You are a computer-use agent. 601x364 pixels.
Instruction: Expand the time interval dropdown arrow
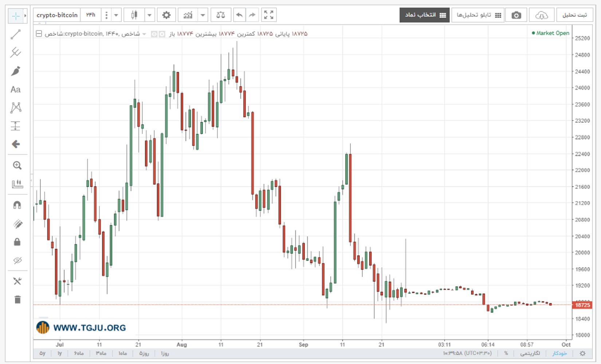tap(116, 15)
